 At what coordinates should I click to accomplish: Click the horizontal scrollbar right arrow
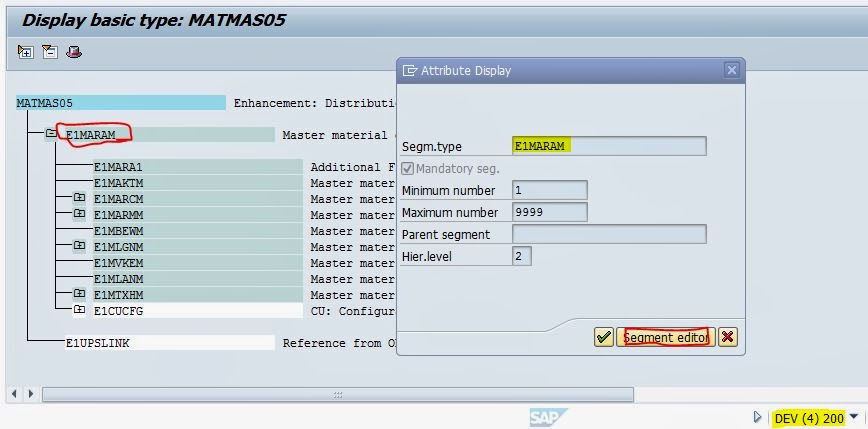tap(31, 394)
